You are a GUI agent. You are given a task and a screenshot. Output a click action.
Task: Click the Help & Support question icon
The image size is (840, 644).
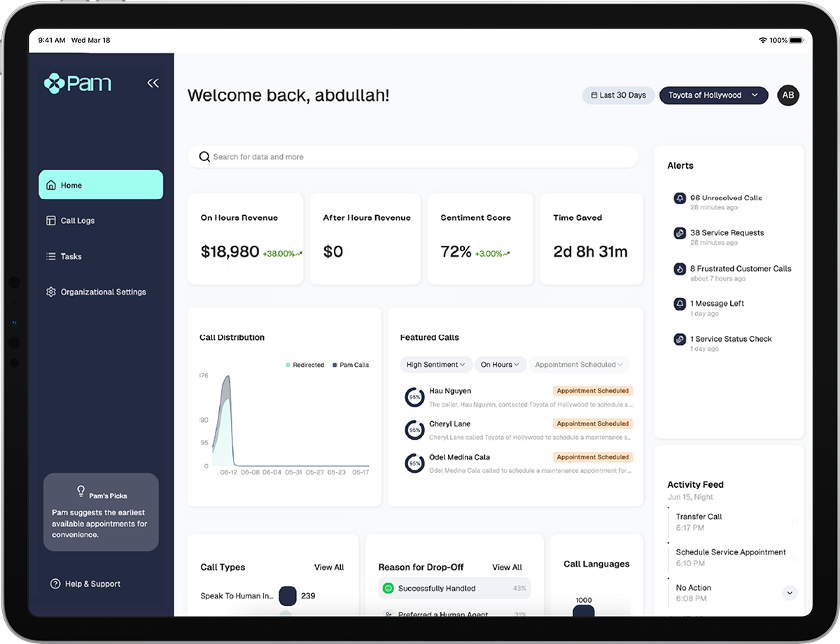55,584
